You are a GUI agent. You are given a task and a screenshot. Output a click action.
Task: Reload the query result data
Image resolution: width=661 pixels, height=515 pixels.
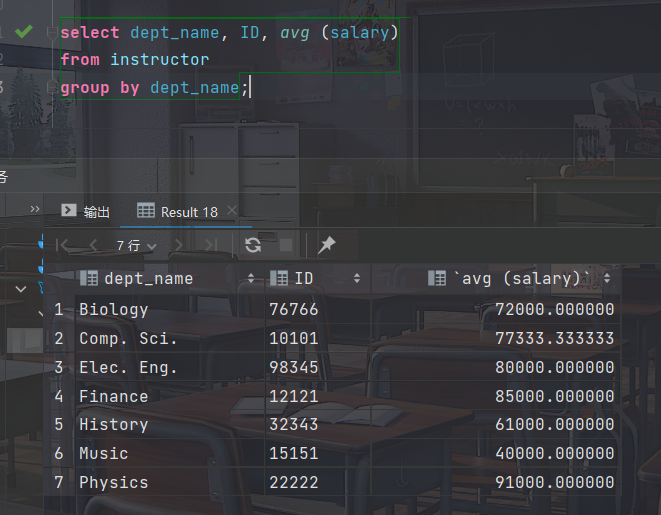click(253, 245)
